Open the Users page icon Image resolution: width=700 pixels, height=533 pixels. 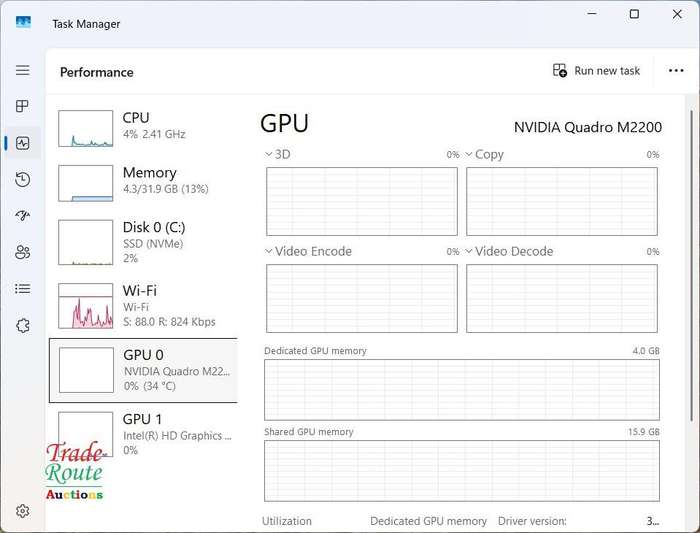(x=23, y=252)
